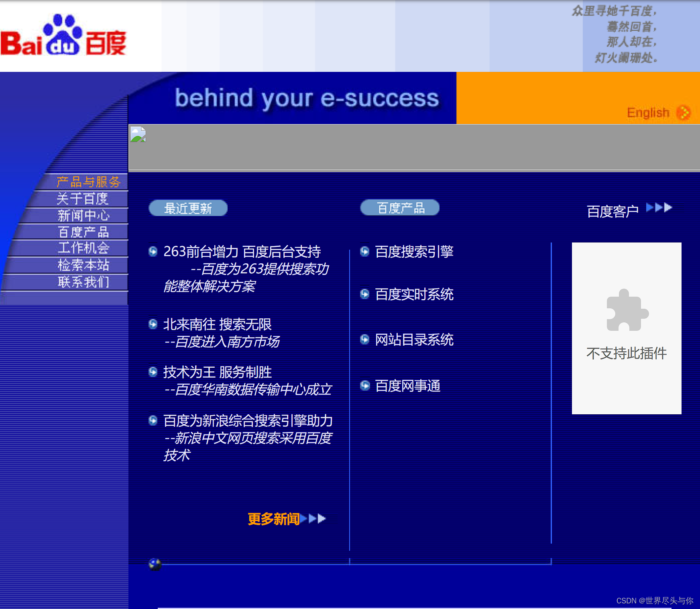The height and width of the screenshot is (609, 700).
Task: Open 工作机会 in the sidebar
Action: pyautogui.click(x=83, y=248)
